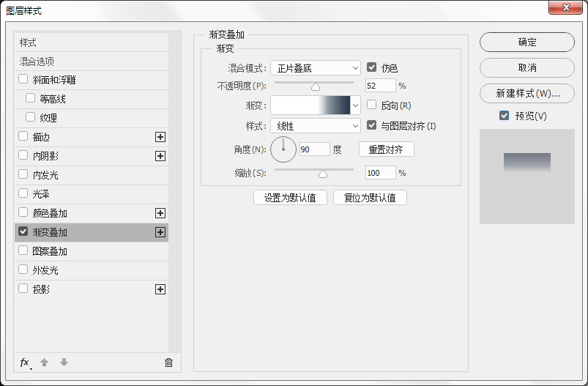Click the 缩放 scale slider handle
588x386 pixels.
323,174
